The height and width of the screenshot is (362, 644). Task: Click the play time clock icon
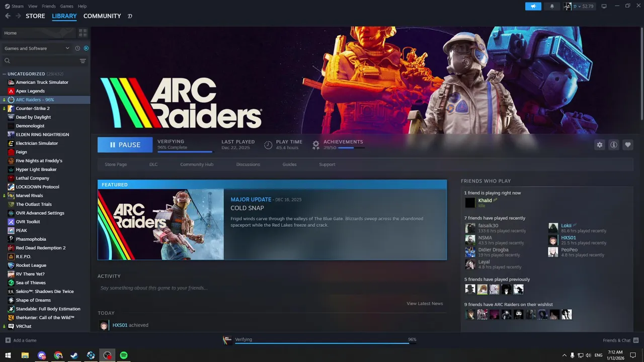268,145
